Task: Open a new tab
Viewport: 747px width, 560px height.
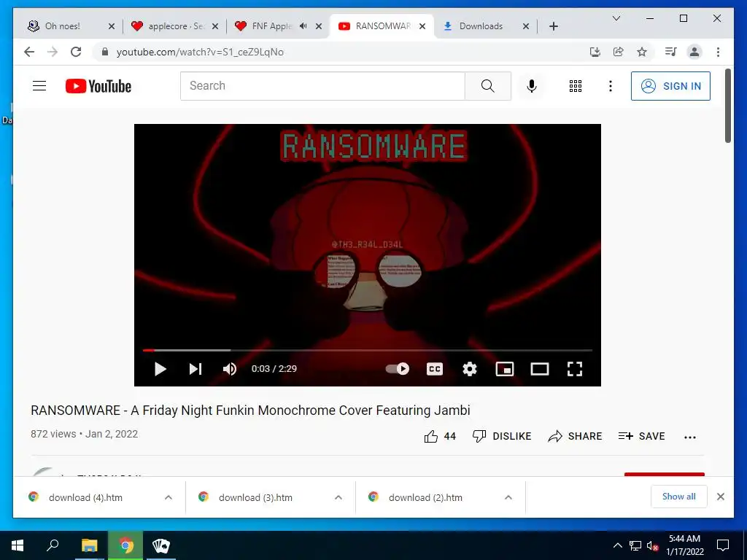Action: click(553, 26)
